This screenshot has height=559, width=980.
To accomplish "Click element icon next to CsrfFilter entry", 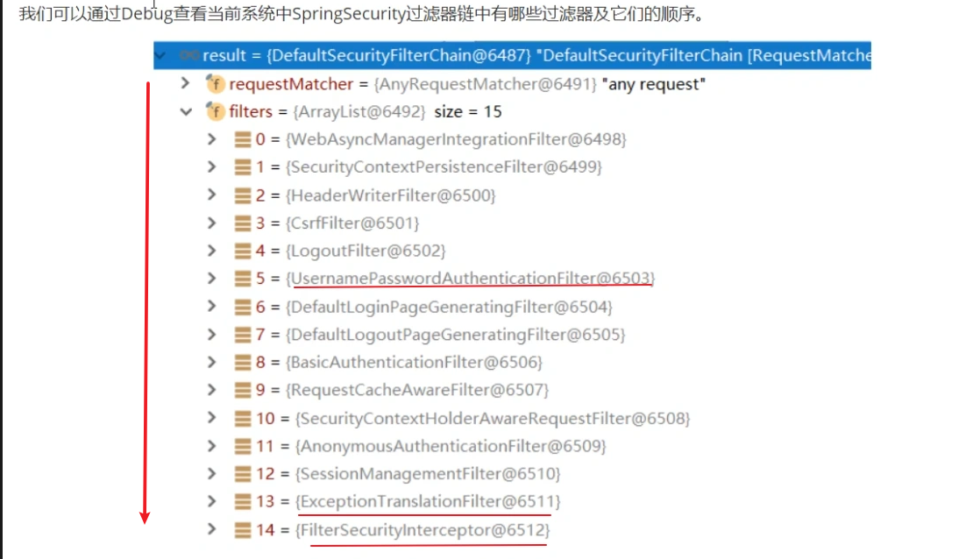I will coord(243,223).
